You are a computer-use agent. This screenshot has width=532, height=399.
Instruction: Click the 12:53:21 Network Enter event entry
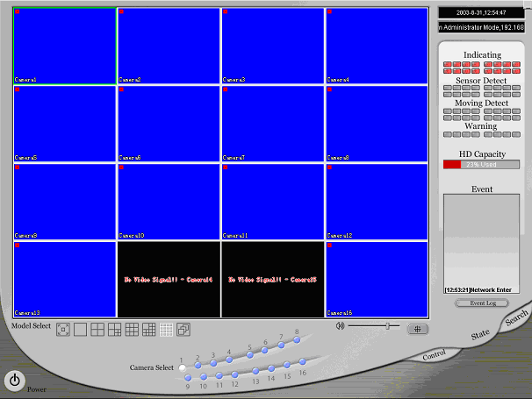(478, 290)
